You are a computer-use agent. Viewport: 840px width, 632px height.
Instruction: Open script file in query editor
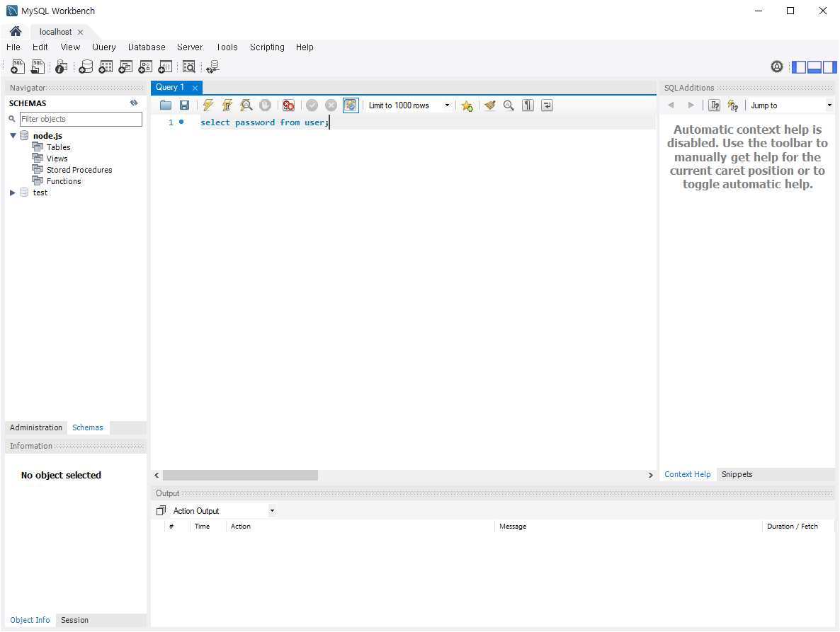point(166,105)
